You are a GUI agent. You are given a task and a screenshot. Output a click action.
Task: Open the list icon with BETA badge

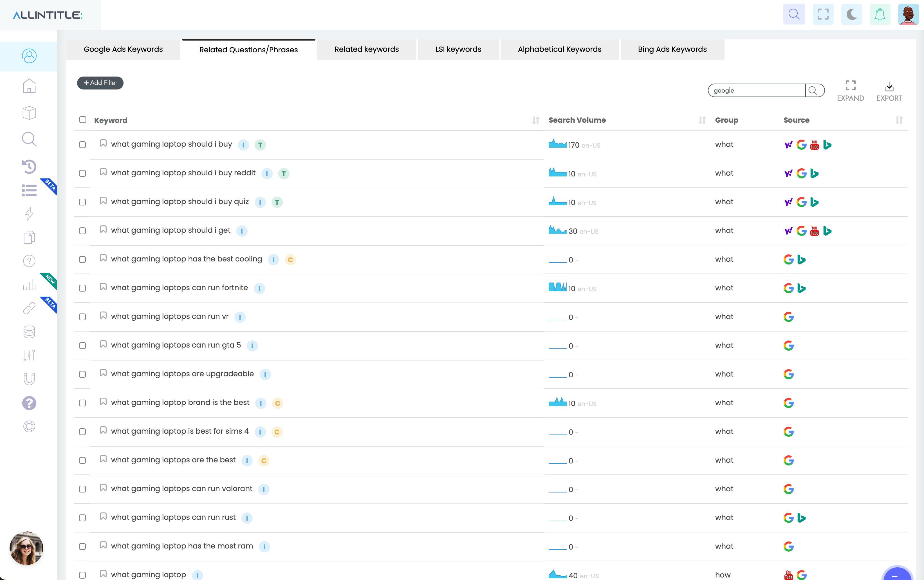click(x=29, y=190)
